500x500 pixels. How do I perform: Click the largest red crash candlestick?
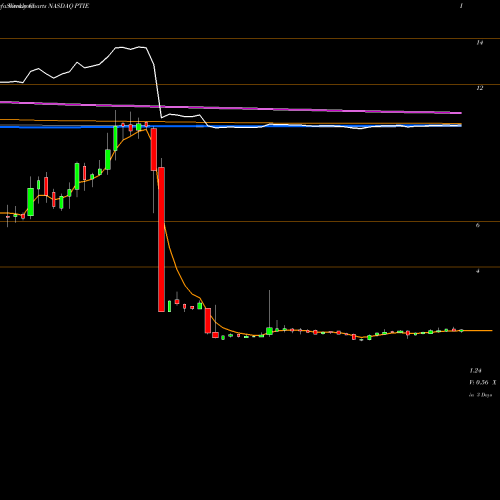(x=161, y=239)
